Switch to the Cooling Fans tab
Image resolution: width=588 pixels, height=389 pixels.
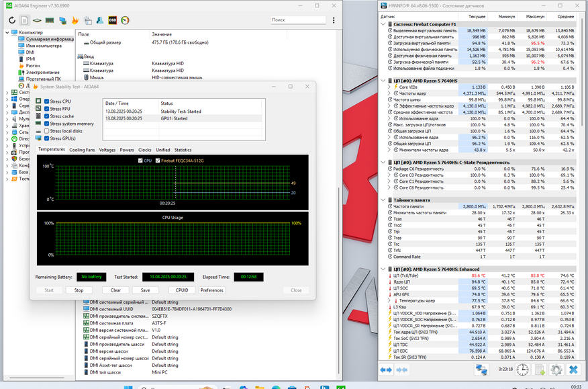(82, 150)
